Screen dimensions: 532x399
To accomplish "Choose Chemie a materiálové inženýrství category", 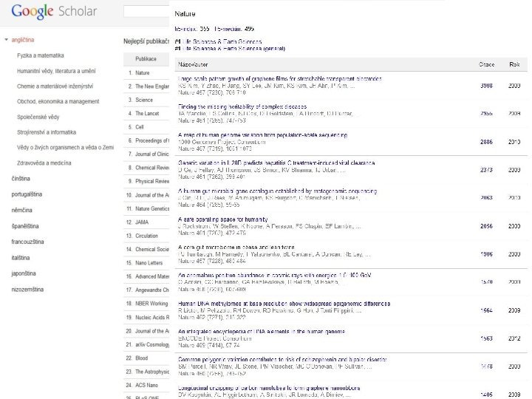I will (55, 86).
